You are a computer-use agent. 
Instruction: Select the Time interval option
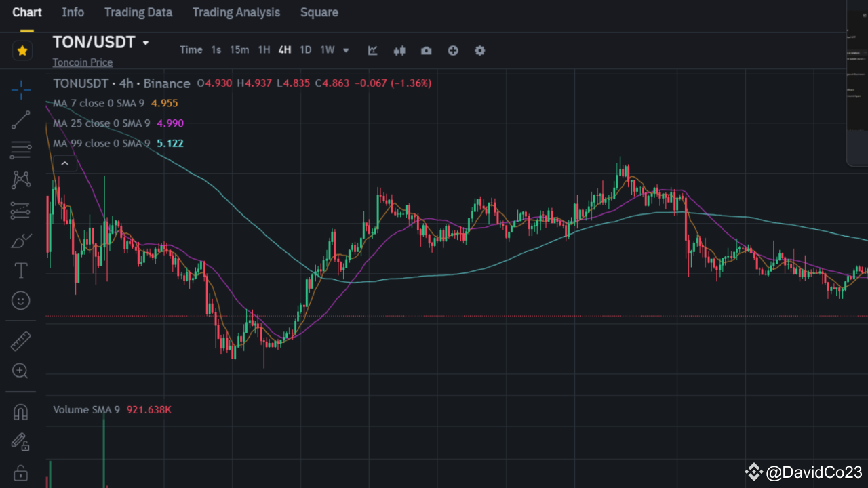tap(191, 49)
